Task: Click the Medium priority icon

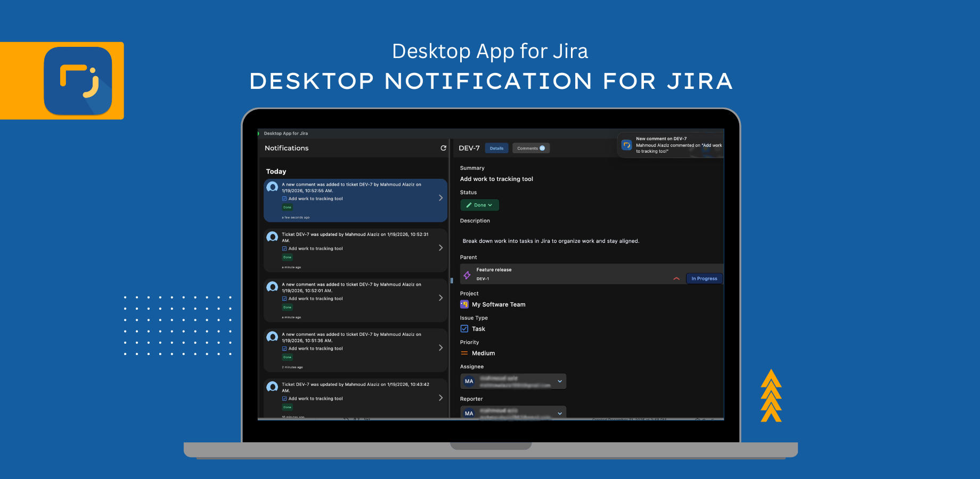Action: pyautogui.click(x=464, y=353)
